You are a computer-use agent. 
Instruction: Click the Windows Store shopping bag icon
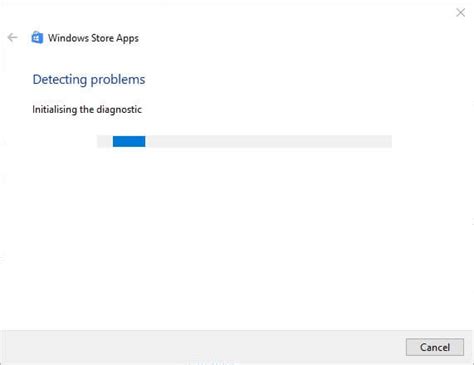(37, 37)
